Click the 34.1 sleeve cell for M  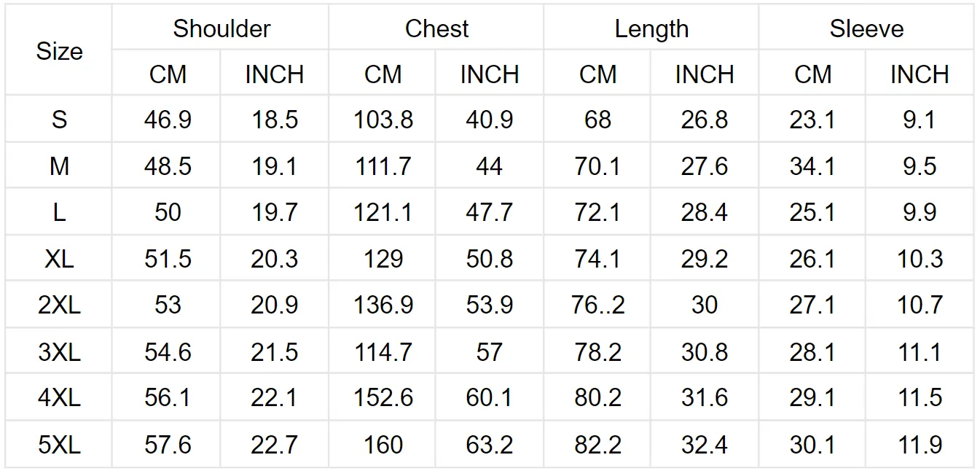pyautogui.click(x=812, y=166)
